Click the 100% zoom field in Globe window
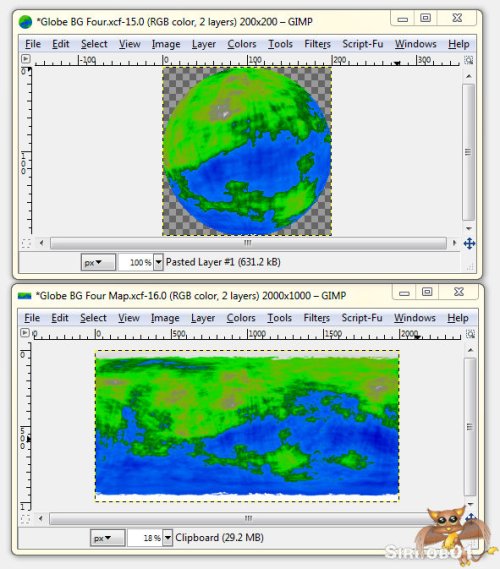This screenshot has height=569, width=500. pyautogui.click(x=136, y=262)
